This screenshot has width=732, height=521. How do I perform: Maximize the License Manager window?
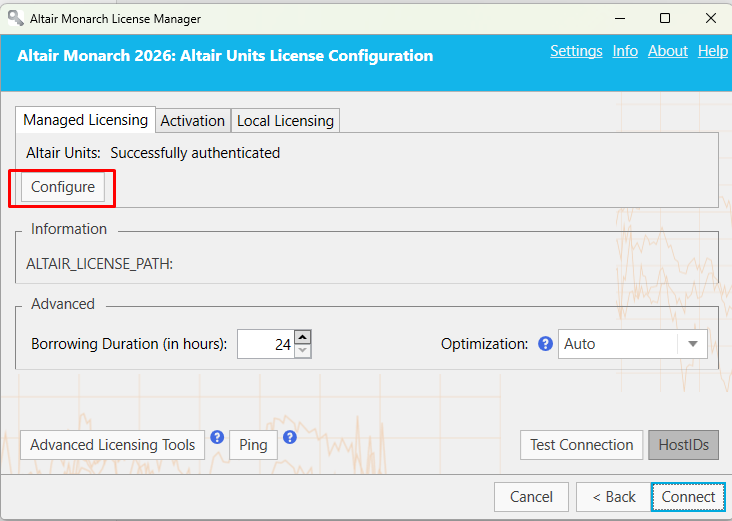[665, 18]
